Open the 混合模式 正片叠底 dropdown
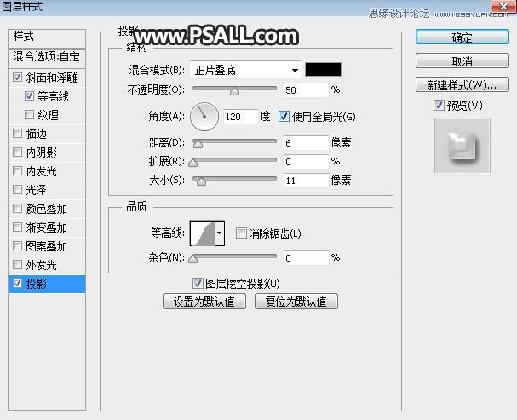Image resolution: width=517 pixels, height=420 pixels. [245, 70]
